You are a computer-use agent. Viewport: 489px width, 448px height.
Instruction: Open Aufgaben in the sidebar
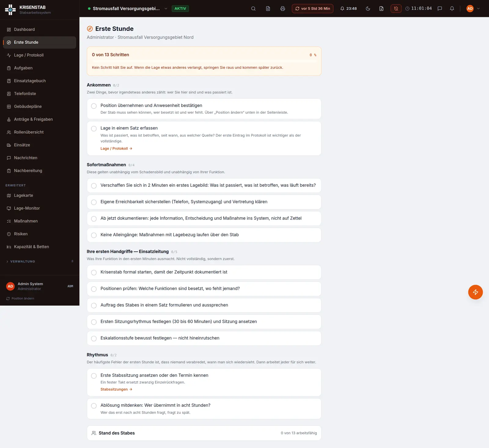click(39, 68)
